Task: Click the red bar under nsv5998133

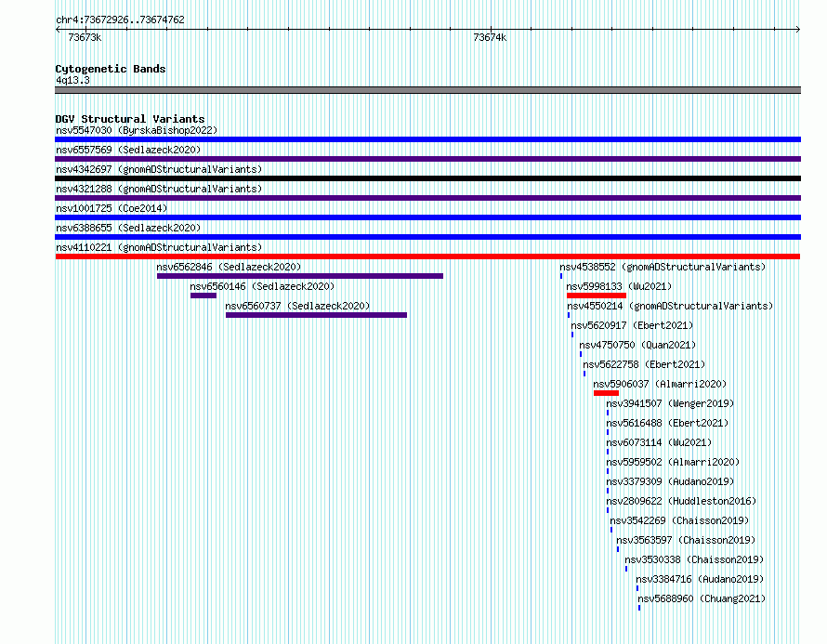Action: click(x=597, y=296)
